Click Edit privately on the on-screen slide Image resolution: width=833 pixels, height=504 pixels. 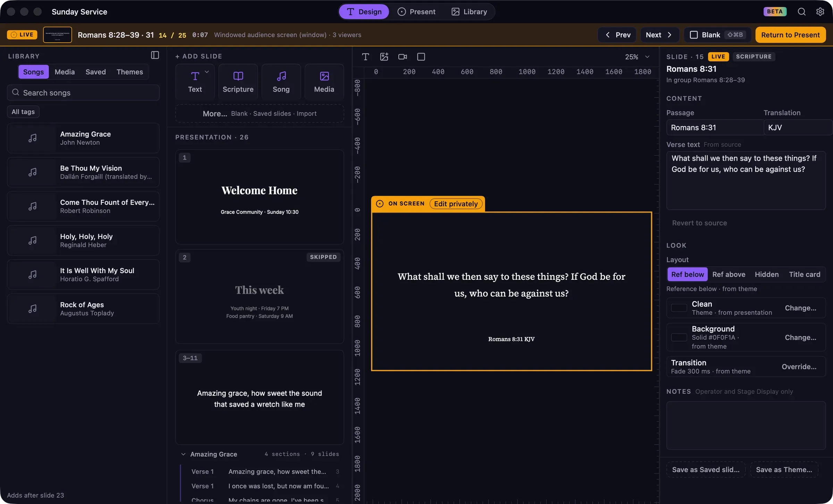tap(456, 204)
